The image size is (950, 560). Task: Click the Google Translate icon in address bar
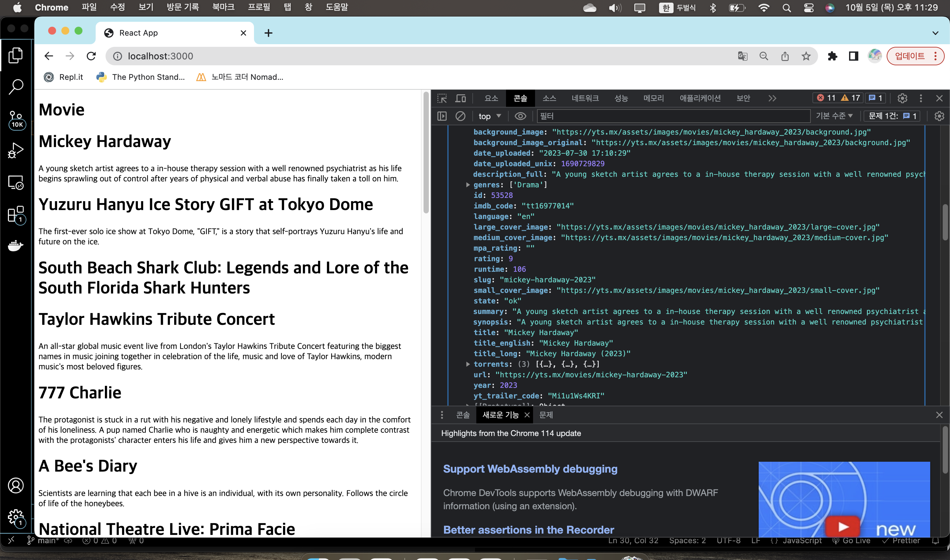point(743,56)
